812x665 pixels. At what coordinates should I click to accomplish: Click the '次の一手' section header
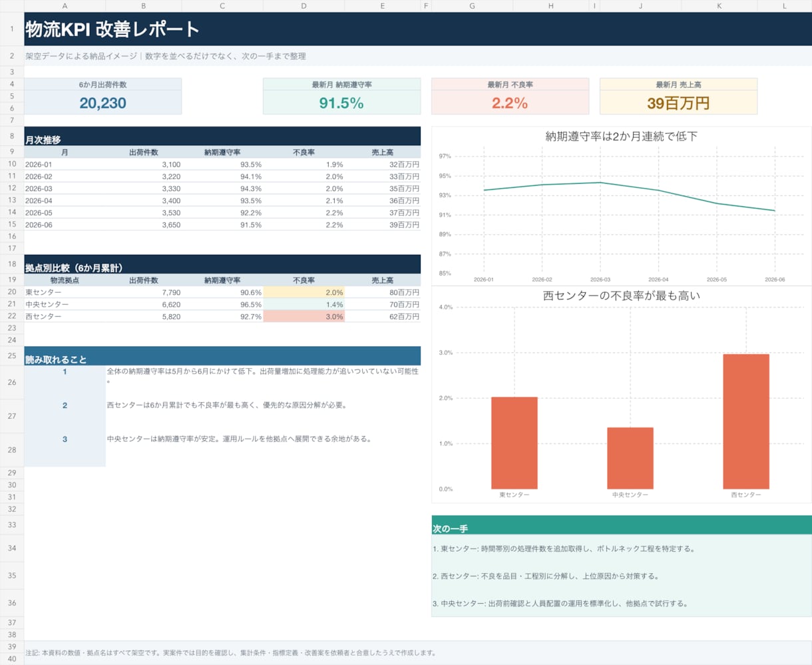(x=622, y=525)
